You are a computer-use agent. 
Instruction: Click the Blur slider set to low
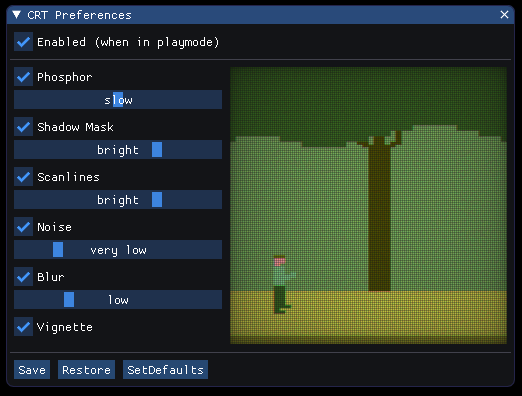(118, 300)
